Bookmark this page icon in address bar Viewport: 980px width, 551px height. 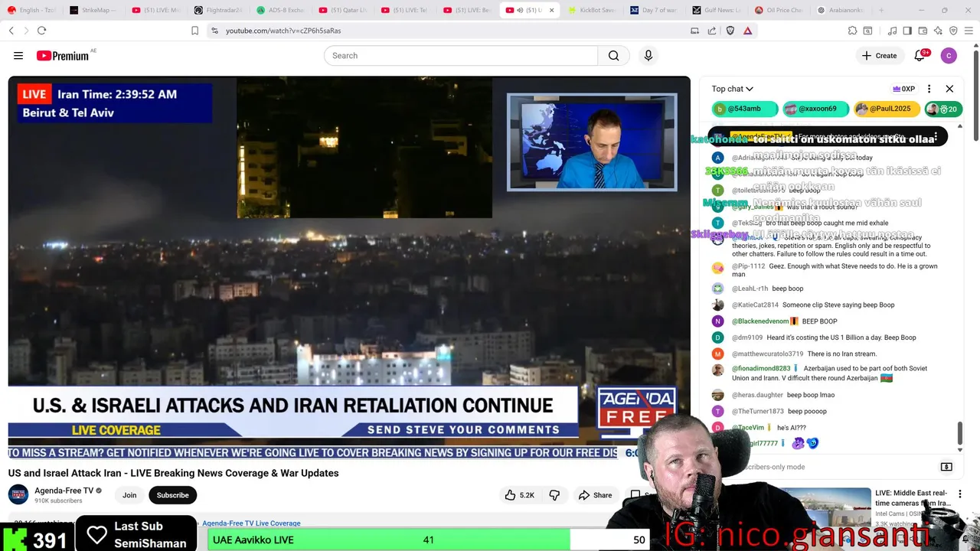(x=194, y=31)
